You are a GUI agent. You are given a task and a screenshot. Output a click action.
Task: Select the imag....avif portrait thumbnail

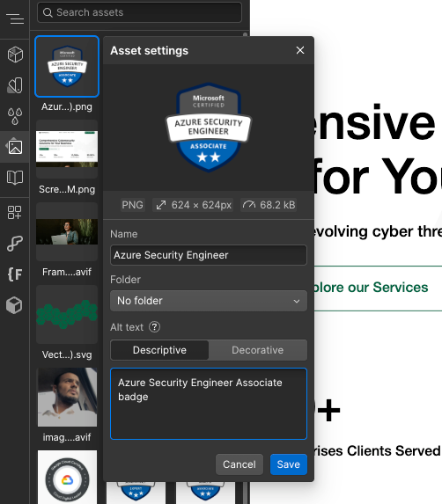tap(67, 397)
